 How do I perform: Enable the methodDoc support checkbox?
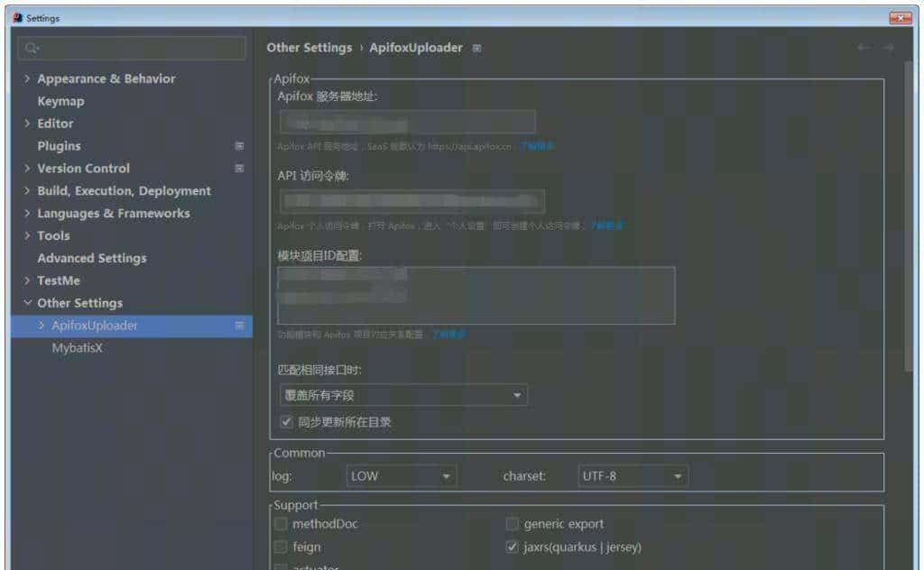(x=281, y=523)
